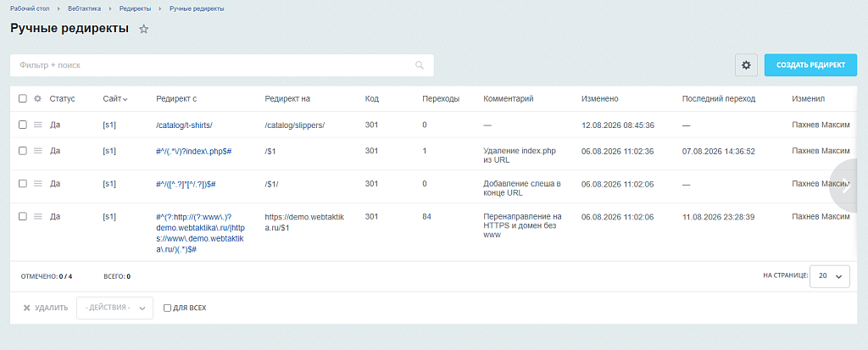Open 'Ручные редиректы' breadcrumb
868x350 pixels.
pos(197,8)
